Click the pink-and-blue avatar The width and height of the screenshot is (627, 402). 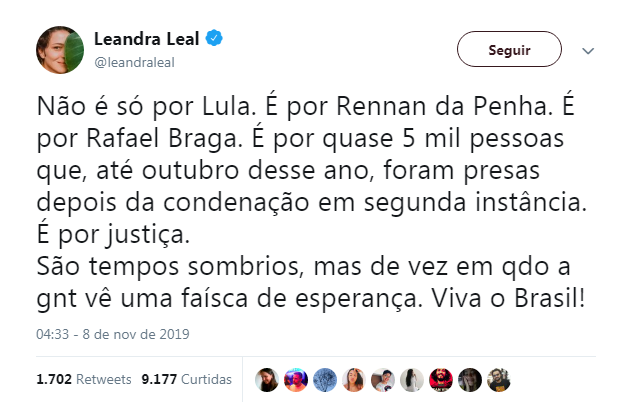(x=295, y=380)
